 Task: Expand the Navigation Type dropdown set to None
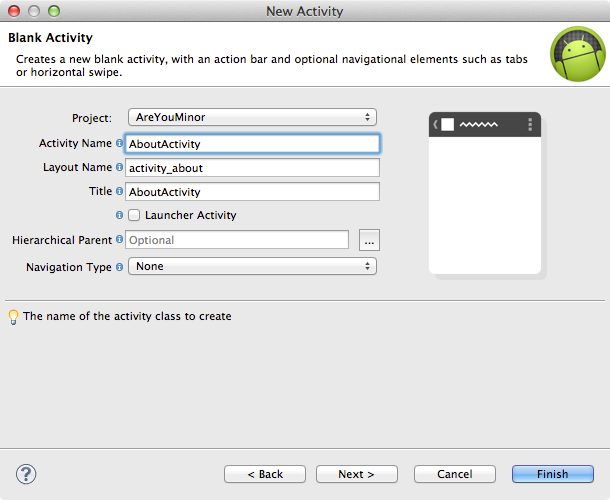coord(252,266)
